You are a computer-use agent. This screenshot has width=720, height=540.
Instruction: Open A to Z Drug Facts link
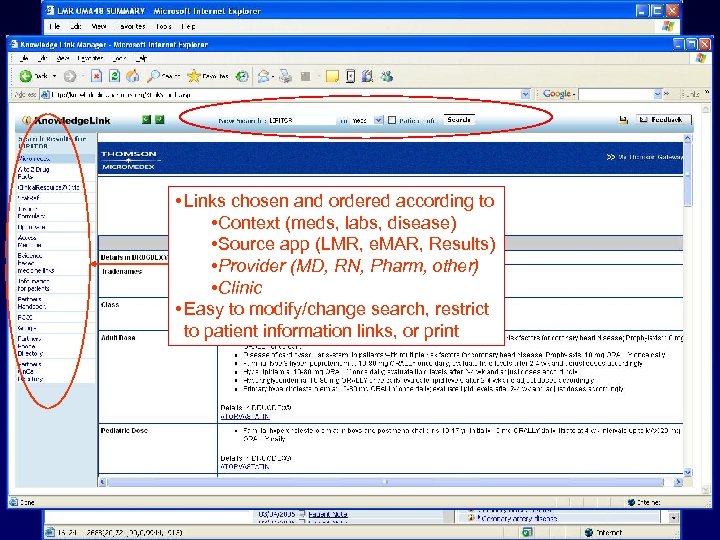pos(34,173)
